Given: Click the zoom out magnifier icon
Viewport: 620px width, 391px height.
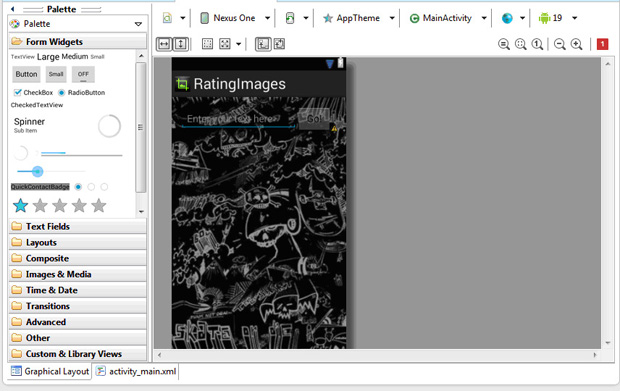Looking at the screenshot, I should 560,44.
